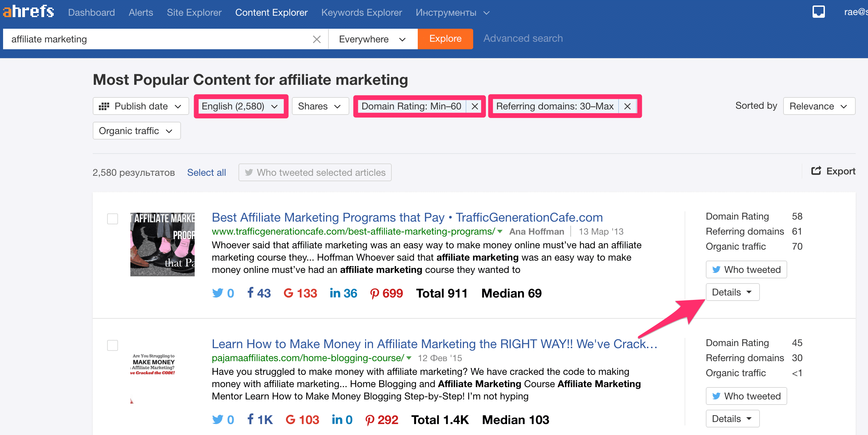Click the ahrefs logo
The height and width of the screenshot is (435, 868).
[29, 12]
